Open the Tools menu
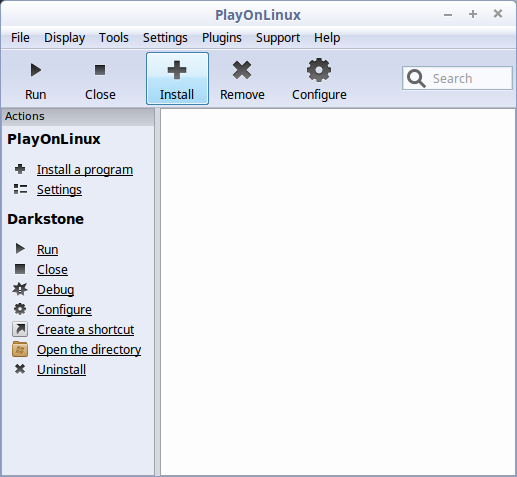Image resolution: width=517 pixels, height=477 pixels. pos(114,38)
